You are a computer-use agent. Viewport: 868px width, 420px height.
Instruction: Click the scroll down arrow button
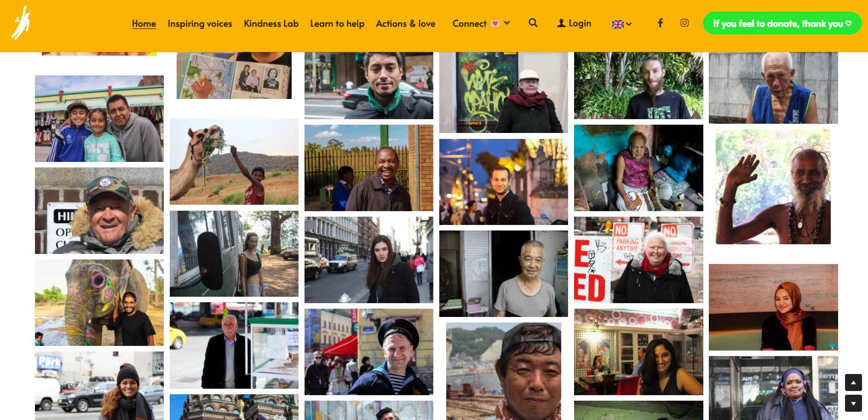[x=853, y=403]
